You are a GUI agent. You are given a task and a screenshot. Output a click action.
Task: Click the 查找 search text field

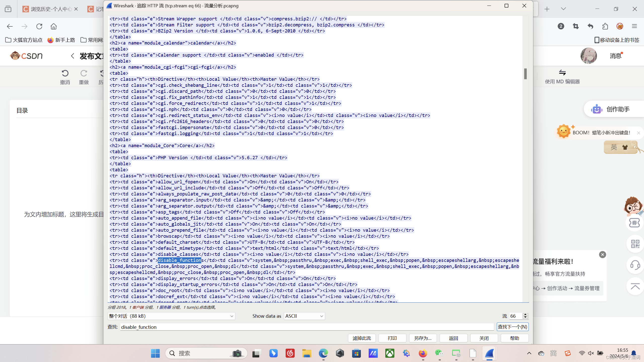(x=307, y=327)
